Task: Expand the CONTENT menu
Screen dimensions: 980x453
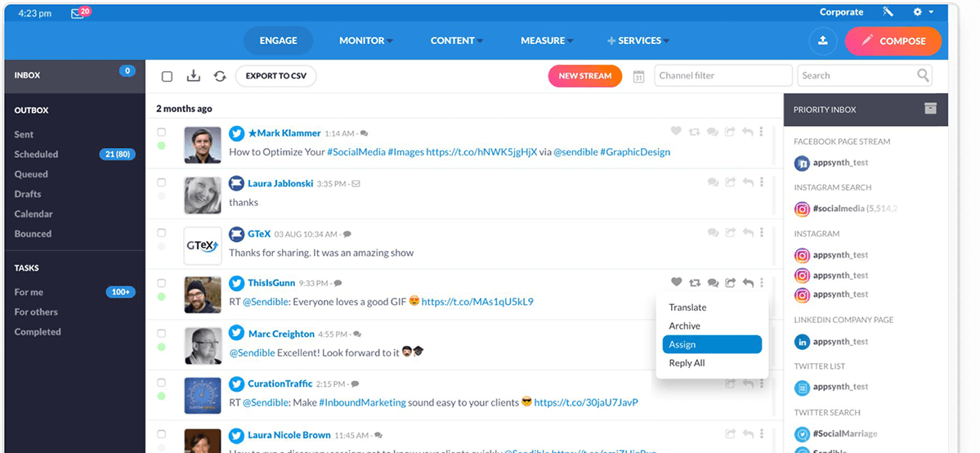Action: (456, 41)
